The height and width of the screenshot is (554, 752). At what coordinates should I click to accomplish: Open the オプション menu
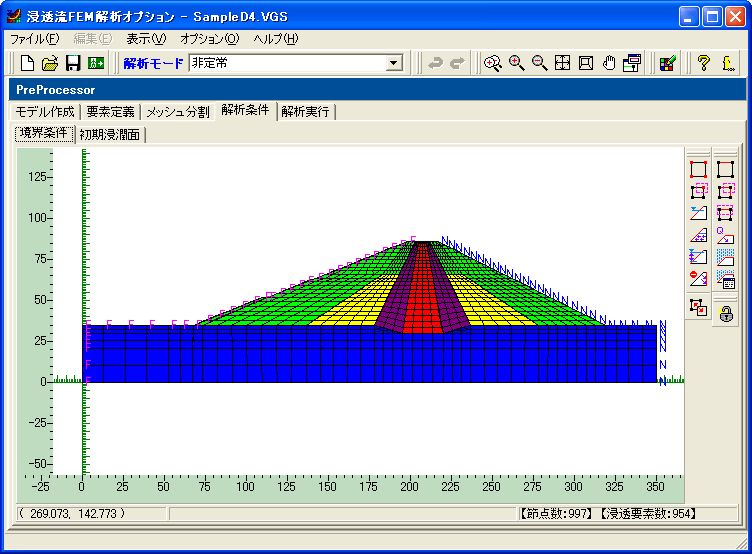[209, 39]
